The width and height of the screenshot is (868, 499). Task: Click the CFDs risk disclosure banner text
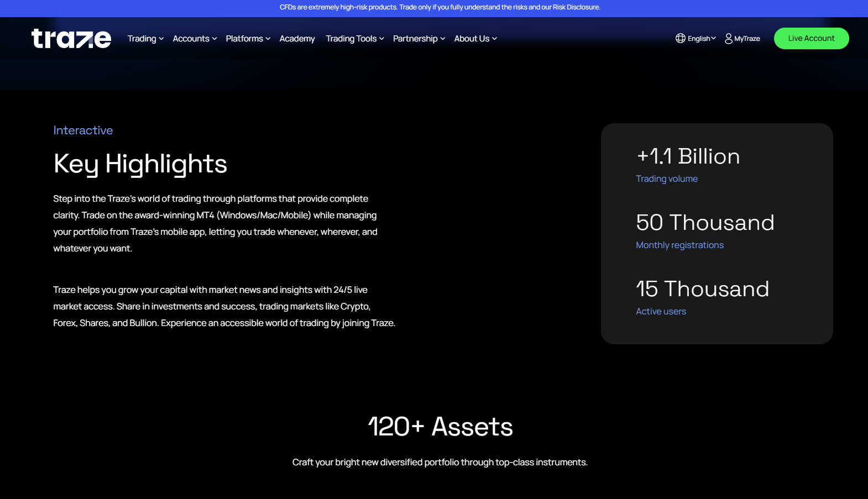(x=440, y=7)
